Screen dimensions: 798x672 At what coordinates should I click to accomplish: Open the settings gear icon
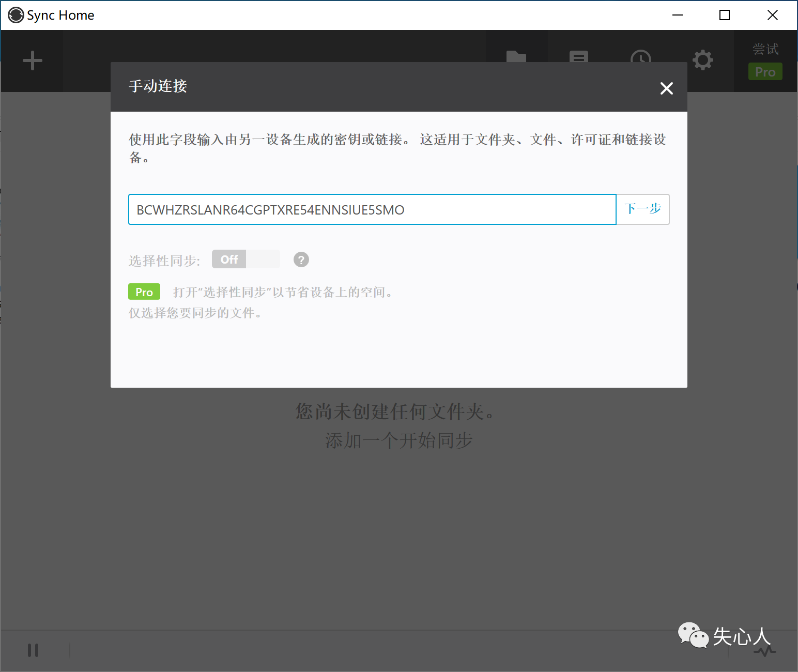702,60
